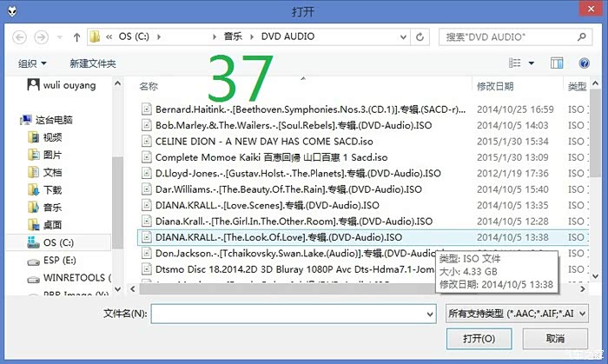Select wuli ouyang in navigation pane

(62, 85)
